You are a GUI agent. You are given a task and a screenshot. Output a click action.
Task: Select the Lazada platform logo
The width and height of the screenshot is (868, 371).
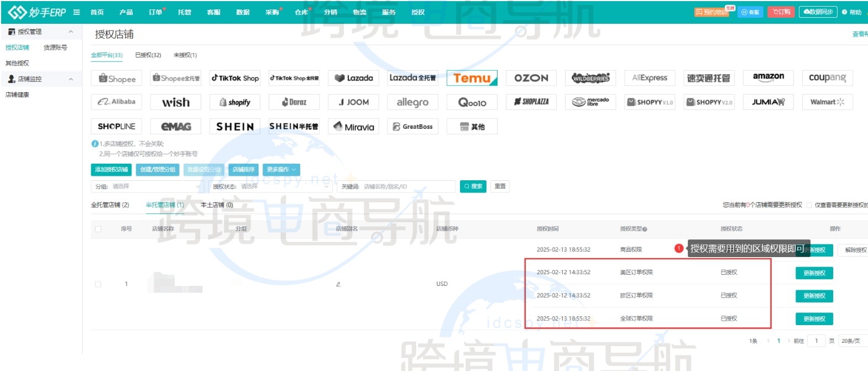(353, 78)
